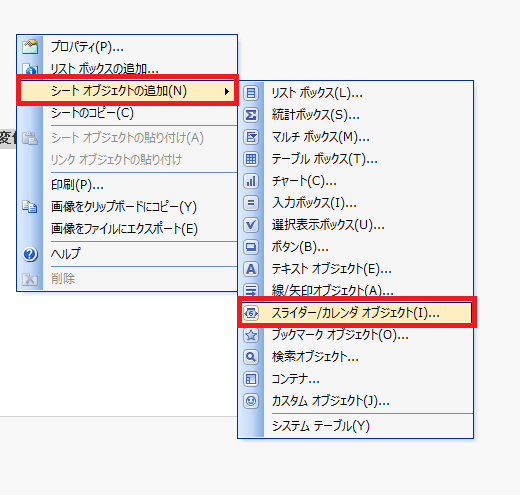Choose 画像をクリップボードにコピー(Y)

[127, 207]
